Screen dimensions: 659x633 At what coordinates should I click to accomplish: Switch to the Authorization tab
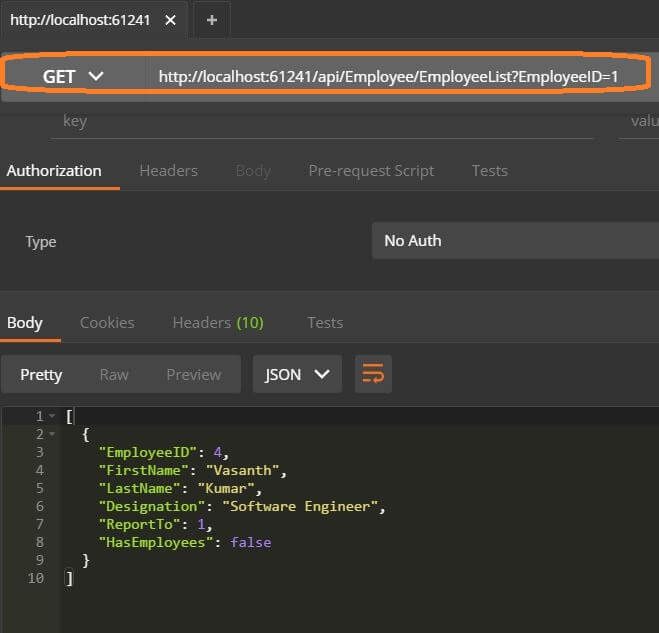point(54,171)
